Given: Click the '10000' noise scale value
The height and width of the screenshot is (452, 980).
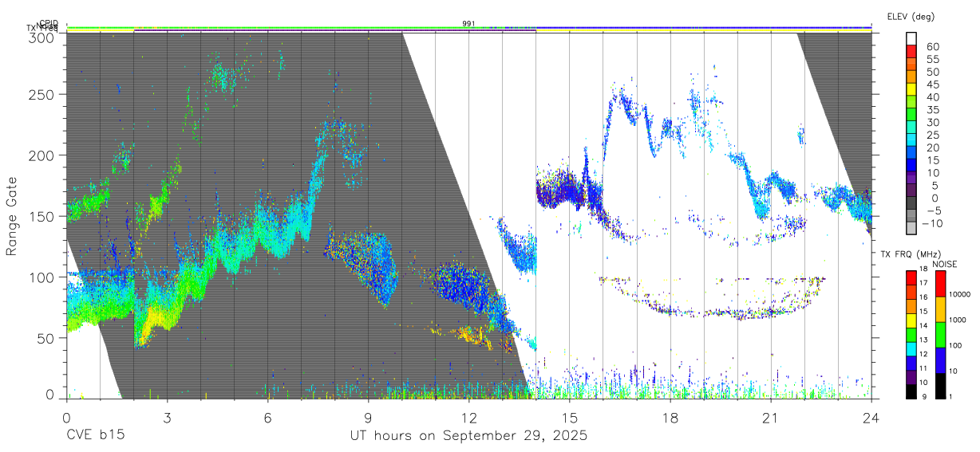Looking at the screenshot, I should (x=959, y=296).
